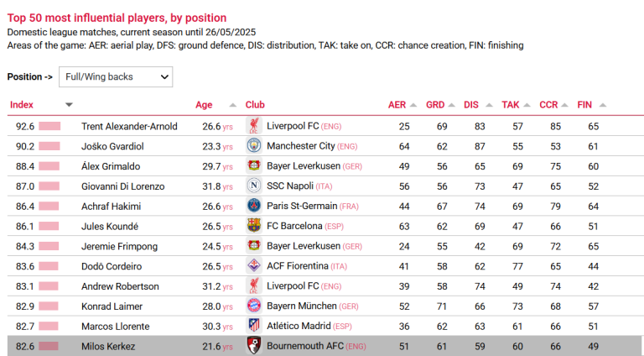The image size is (644, 356).
Task: Sort table by Age column arrow
Action: [233, 105]
